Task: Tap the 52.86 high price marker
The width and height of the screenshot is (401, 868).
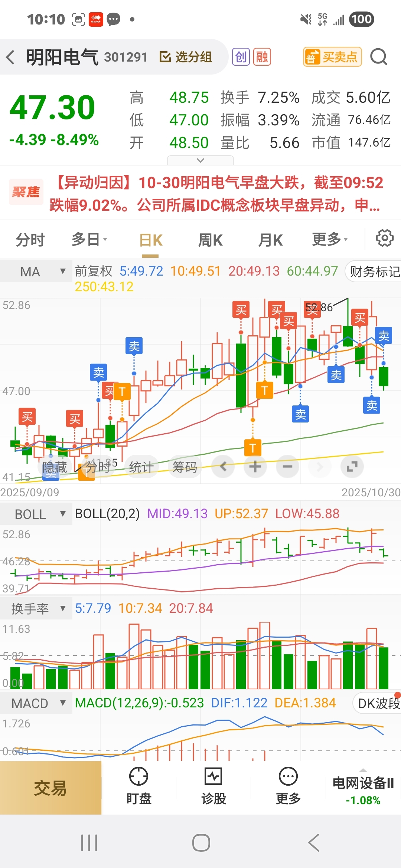Action: click(x=319, y=307)
